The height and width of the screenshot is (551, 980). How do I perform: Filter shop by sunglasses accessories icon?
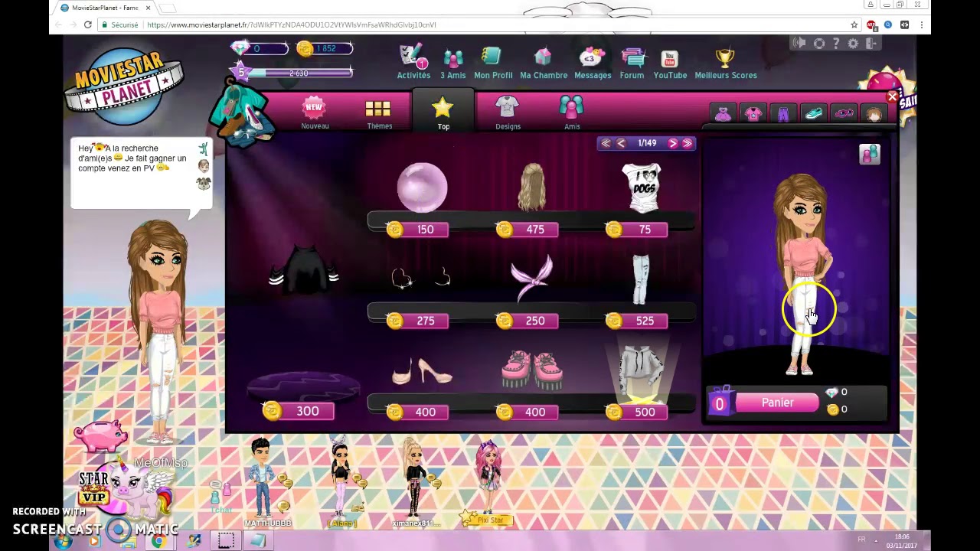pyautogui.click(x=844, y=114)
